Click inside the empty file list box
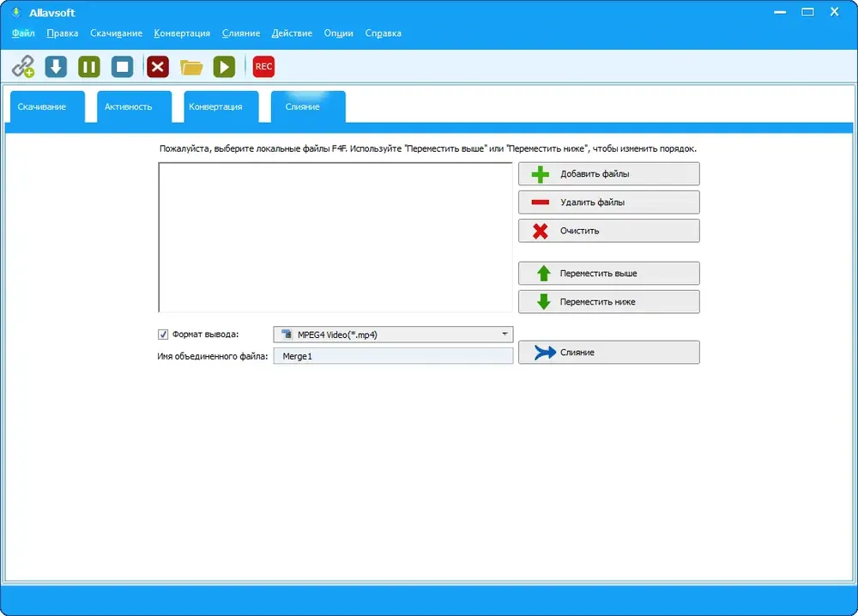 (335, 238)
